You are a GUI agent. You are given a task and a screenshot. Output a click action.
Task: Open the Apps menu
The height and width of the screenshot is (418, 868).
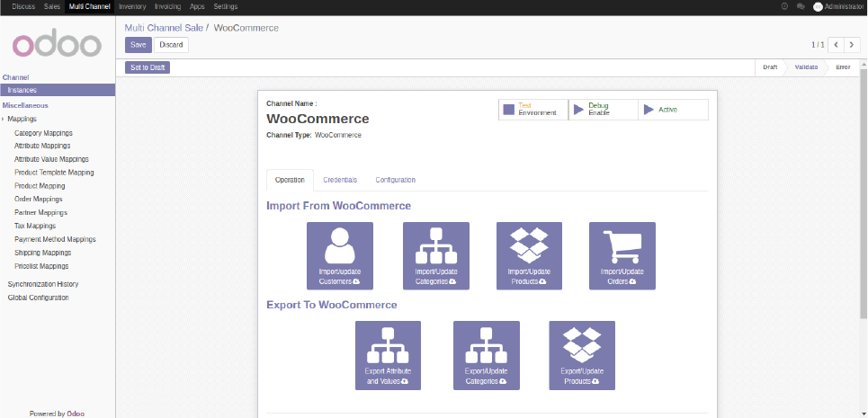[197, 6]
